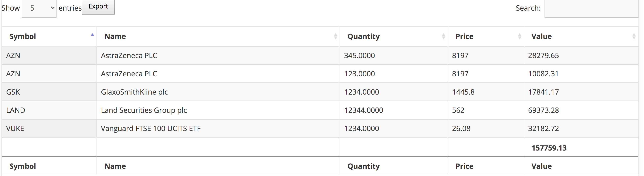Click the Value column sort arrows icon
Viewport: 644px width, 176px height.
click(x=634, y=36)
